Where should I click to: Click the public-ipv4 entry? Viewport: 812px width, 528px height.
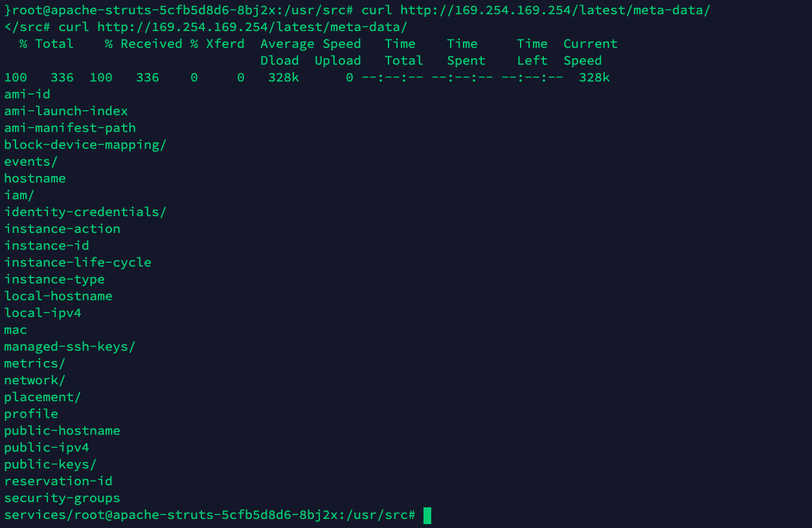pyautogui.click(x=47, y=448)
